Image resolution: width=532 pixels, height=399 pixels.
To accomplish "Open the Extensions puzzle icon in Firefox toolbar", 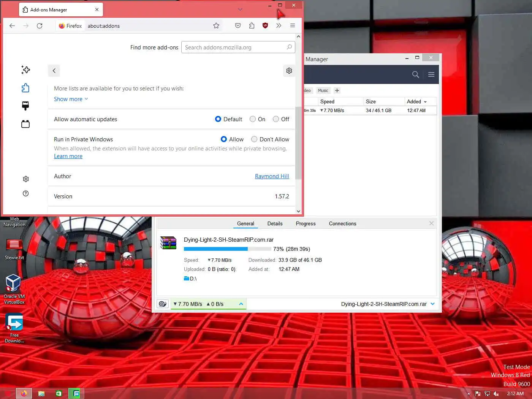I will pyautogui.click(x=252, y=25).
